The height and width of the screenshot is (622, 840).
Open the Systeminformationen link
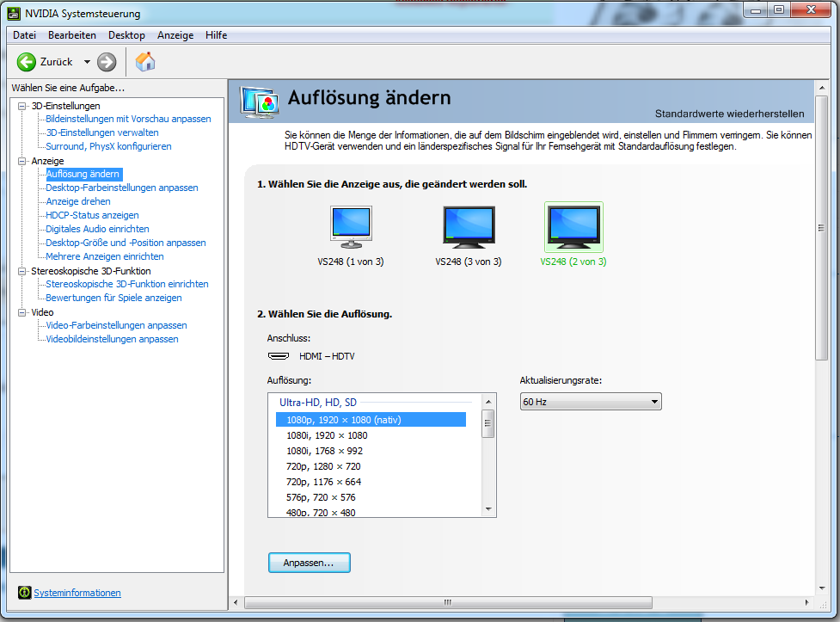(77, 593)
